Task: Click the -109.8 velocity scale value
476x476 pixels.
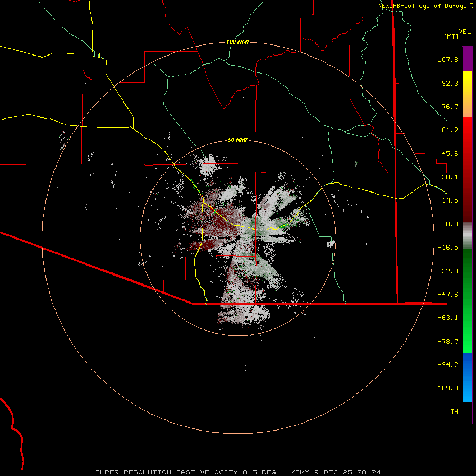Action: pyautogui.click(x=446, y=388)
